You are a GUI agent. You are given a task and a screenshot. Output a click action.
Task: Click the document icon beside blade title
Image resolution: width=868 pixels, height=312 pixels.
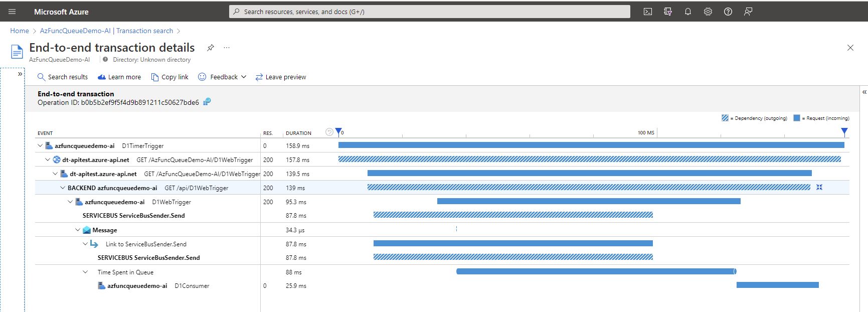pos(17,52)
